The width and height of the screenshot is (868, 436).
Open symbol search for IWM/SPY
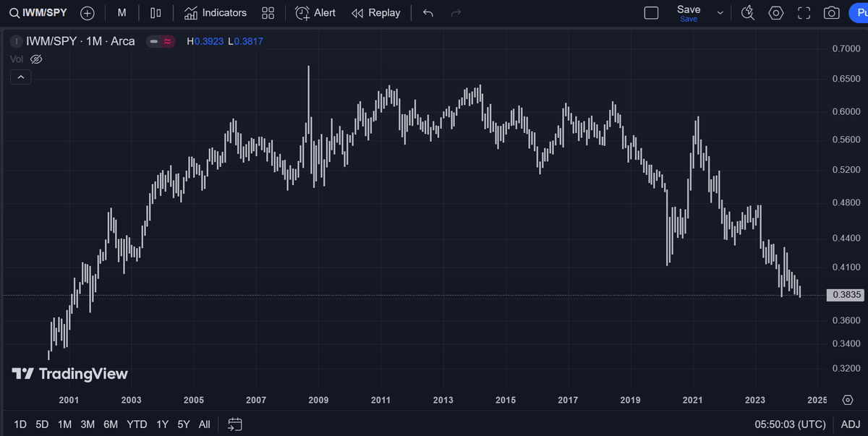point(38,13)
